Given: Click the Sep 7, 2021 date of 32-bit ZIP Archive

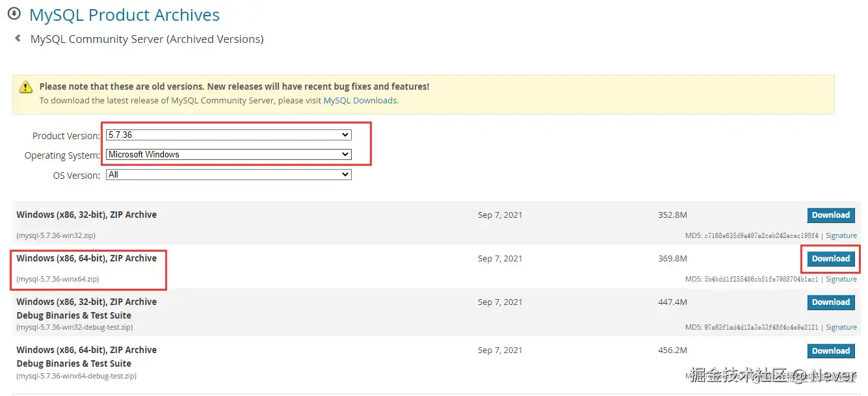Looking at the screenshot, I should point(500,215).
